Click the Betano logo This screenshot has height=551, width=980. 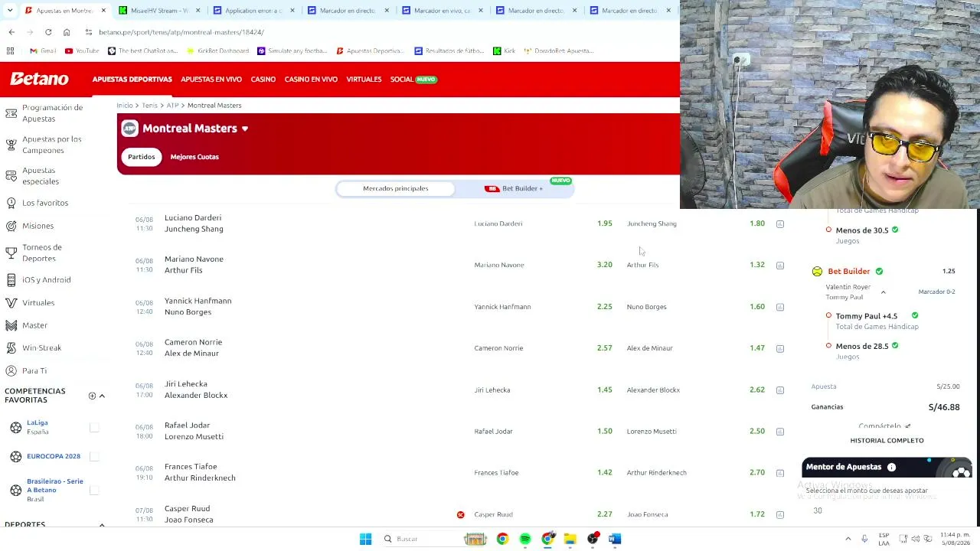[x=39, y=79]
